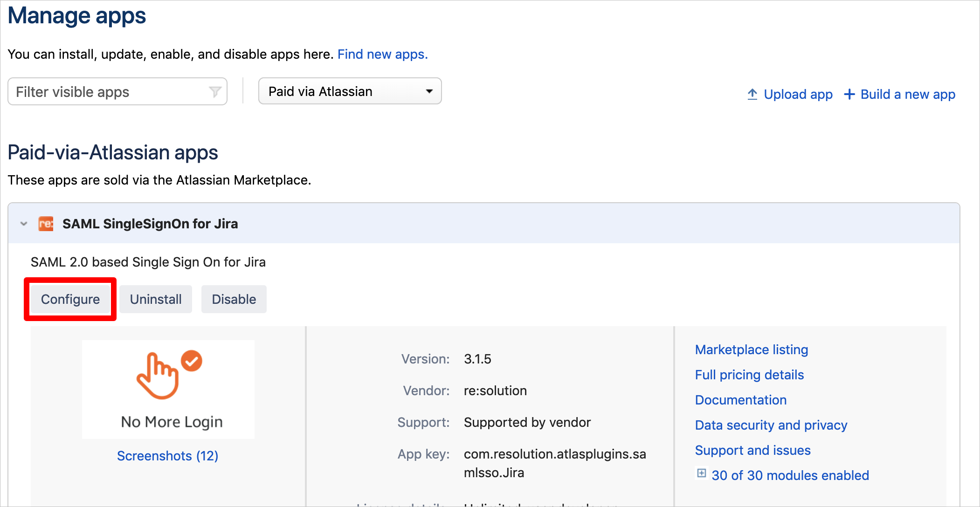
Task: Open the Paid via Atlassian dropdown
Action: (349, 92)
